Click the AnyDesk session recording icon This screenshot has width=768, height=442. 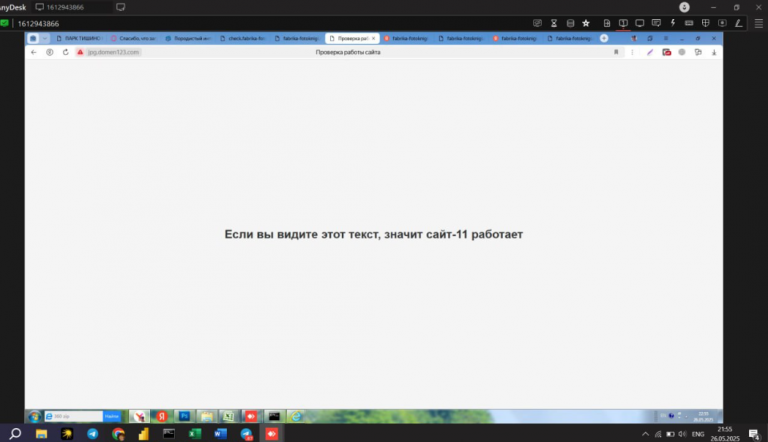722,23
